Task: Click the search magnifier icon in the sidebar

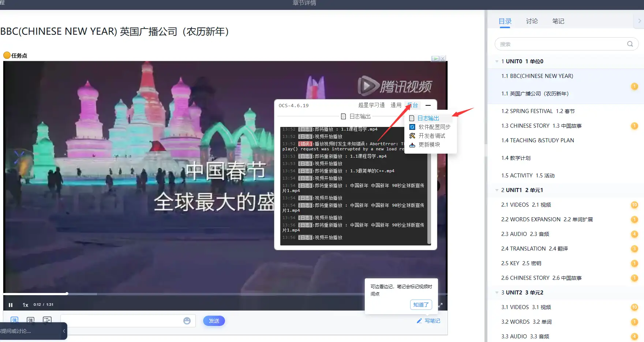Action: 630,44
